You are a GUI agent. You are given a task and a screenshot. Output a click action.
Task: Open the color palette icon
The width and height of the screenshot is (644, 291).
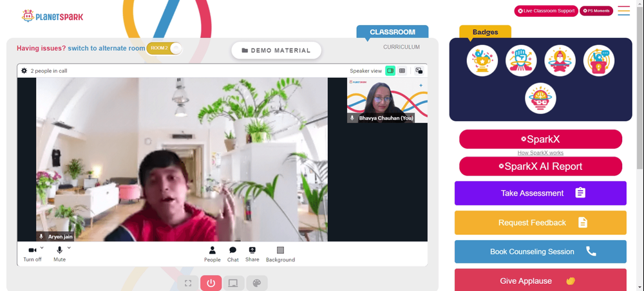click(x=257, y=283)
